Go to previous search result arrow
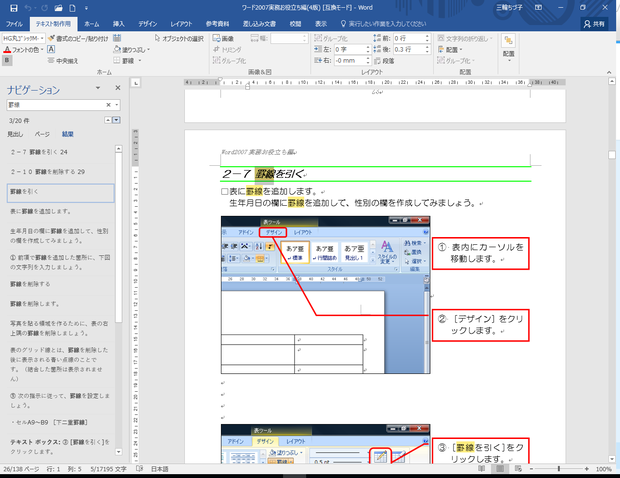 coord(108,120)
